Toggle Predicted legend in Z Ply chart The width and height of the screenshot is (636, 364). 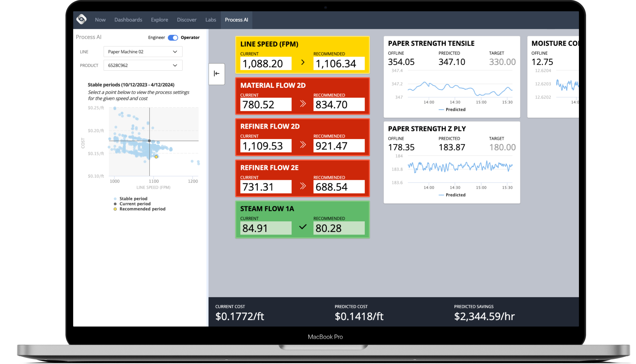click(452, 195)
